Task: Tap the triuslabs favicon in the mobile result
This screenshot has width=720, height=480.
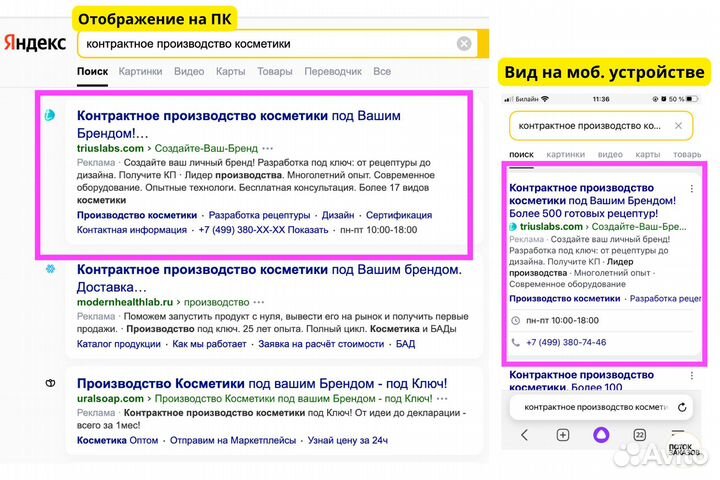Action: 513,226
